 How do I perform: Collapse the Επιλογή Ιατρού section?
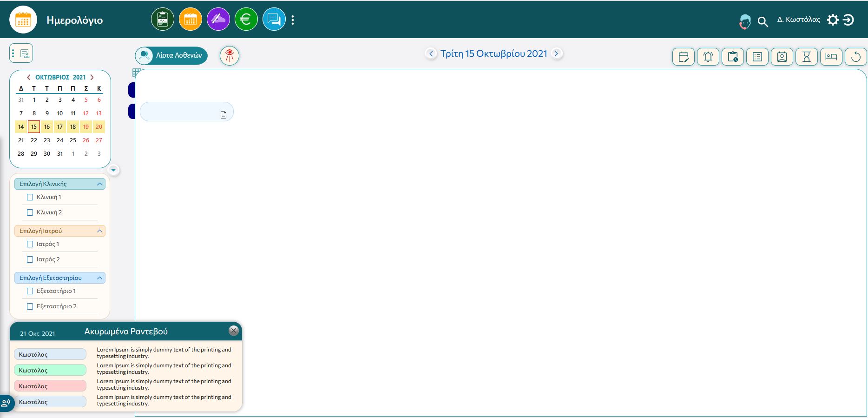coord(99,231)
